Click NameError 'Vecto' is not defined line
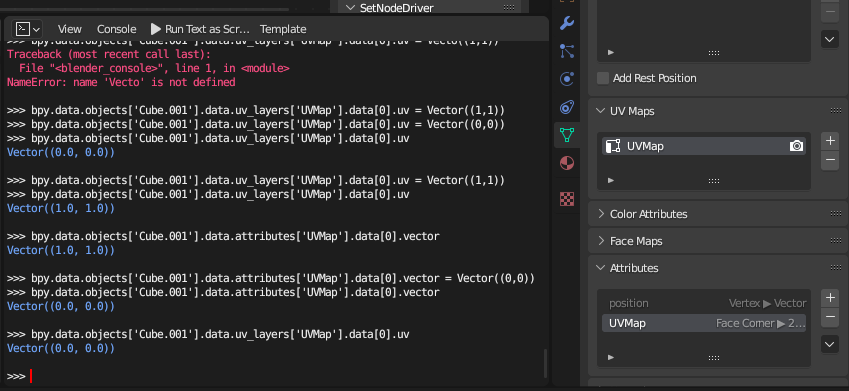Screen dimensions: 849x391 (121, 82)
